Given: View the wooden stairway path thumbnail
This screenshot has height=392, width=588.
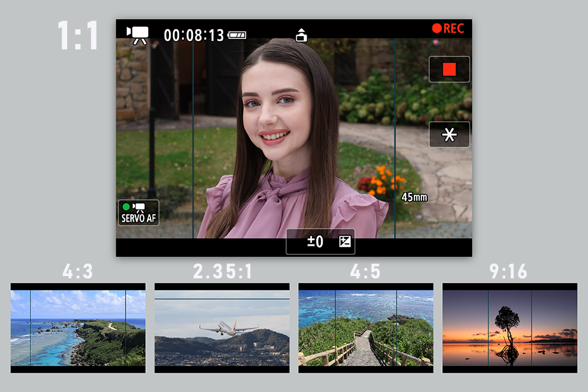Looking at the screenshot, I should pos(366,328).
